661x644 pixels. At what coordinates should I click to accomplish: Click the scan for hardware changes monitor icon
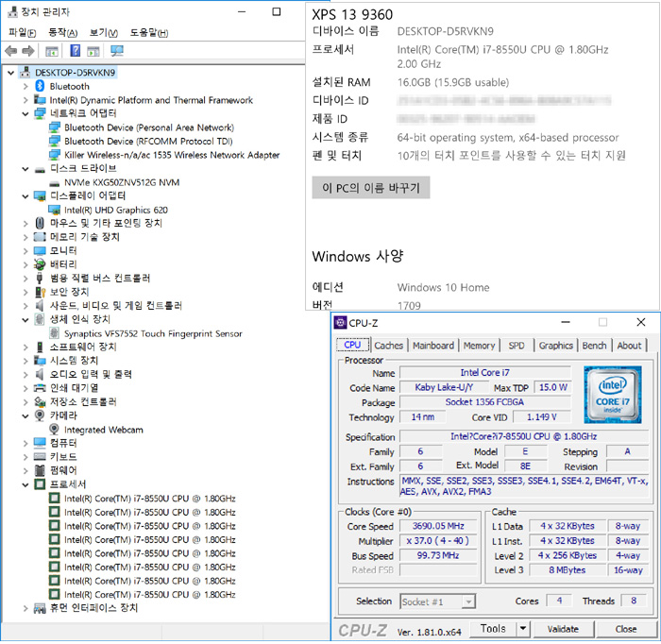(x=116, y=51)
